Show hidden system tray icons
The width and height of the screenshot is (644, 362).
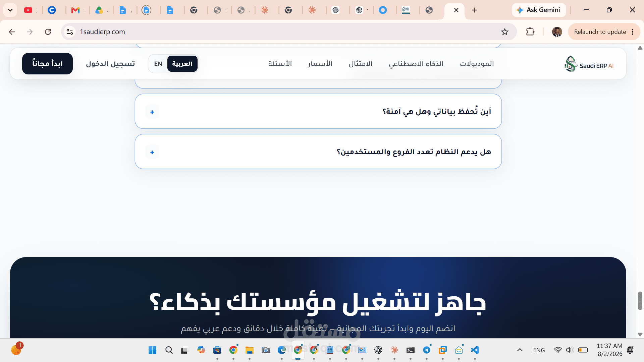[x=520, y=350]
